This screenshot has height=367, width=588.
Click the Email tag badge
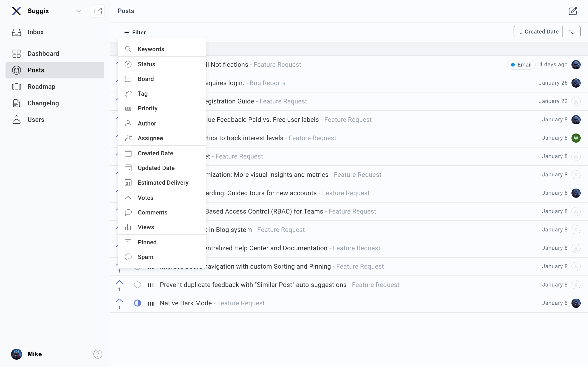click(x=521, y=64)
